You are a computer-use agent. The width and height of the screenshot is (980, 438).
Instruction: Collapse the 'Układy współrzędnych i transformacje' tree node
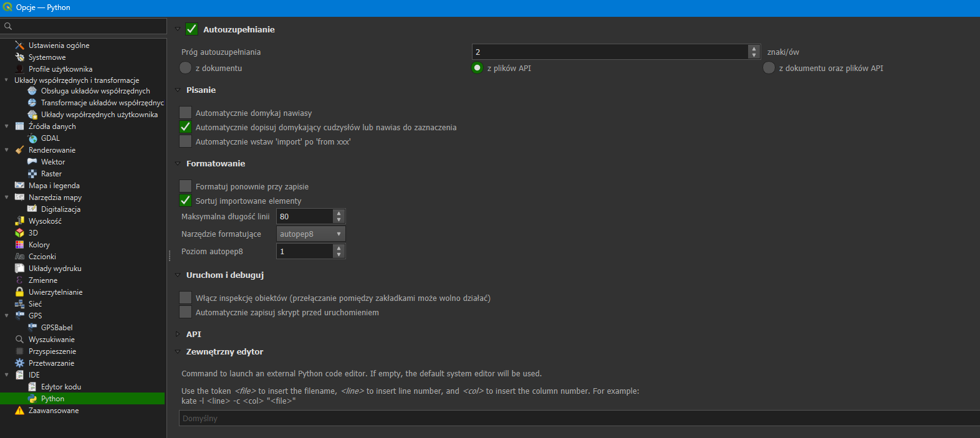click(x=7, y=80)
